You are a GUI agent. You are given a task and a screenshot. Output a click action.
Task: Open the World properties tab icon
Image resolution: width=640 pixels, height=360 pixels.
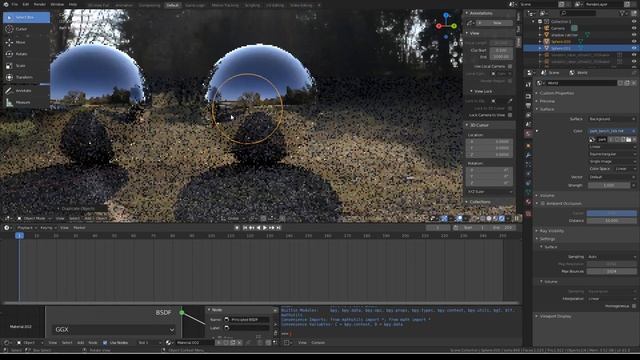[x=529, y=133]
